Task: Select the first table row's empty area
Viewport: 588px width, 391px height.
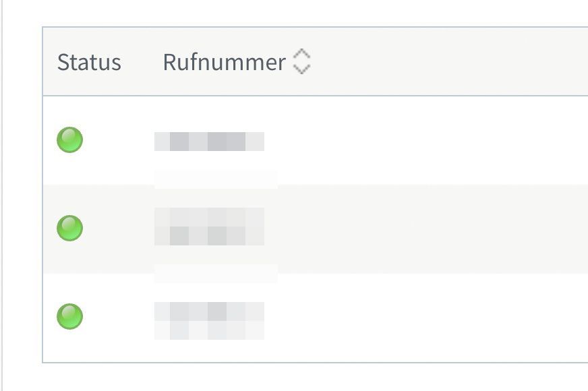Action: click(432, 140)
